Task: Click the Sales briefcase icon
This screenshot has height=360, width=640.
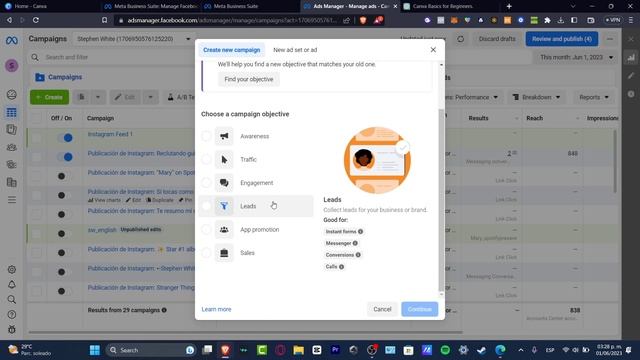Action: coord(224,253)
